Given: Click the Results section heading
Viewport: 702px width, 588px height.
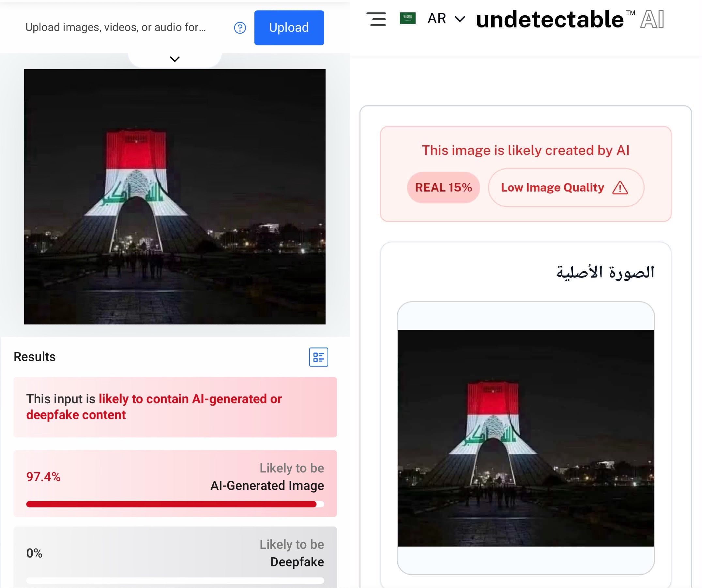Looking at the screenshot, I should [35, 357].
